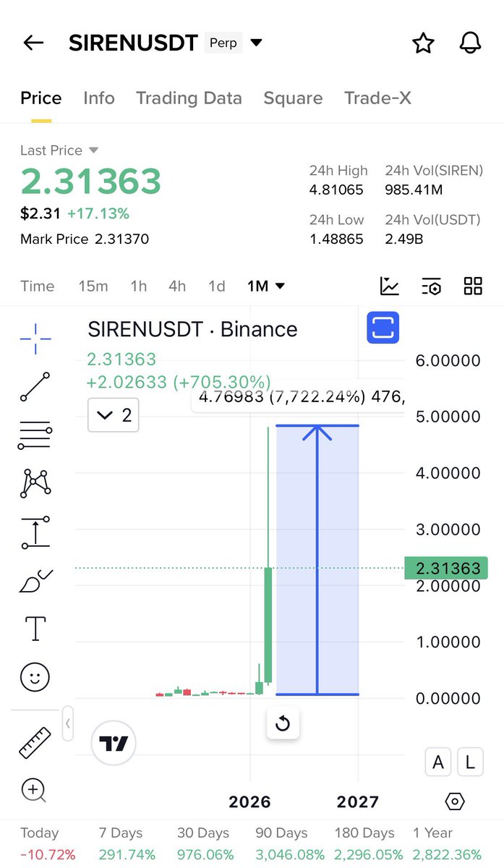This screenshot has width=504, height=868.
Task: Open the 1M interval dropdown
Action: (265, 286)
